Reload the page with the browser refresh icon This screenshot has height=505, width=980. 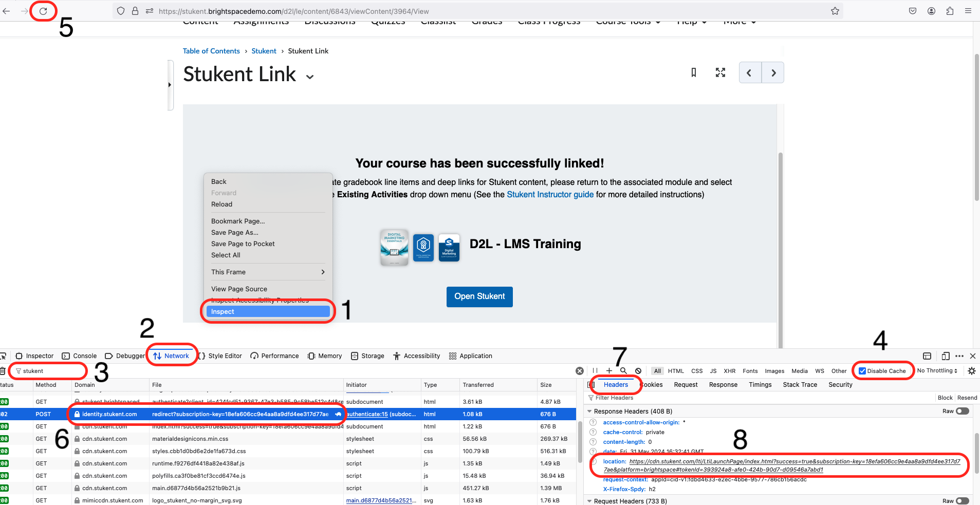43,11
